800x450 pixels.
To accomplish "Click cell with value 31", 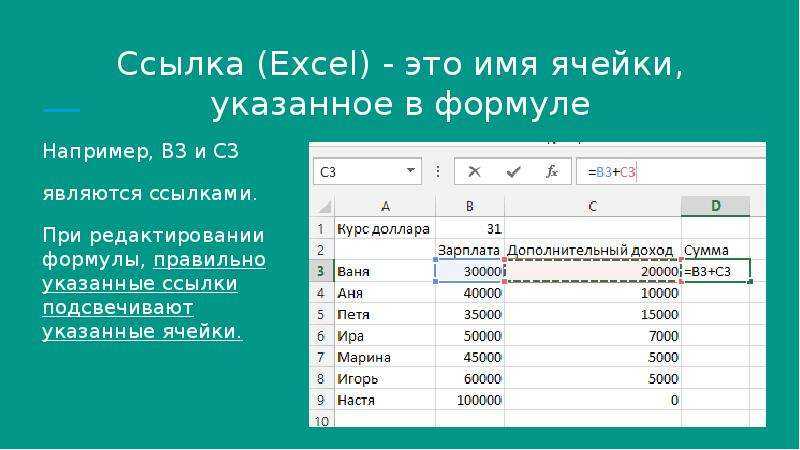I will pos(470,229).
